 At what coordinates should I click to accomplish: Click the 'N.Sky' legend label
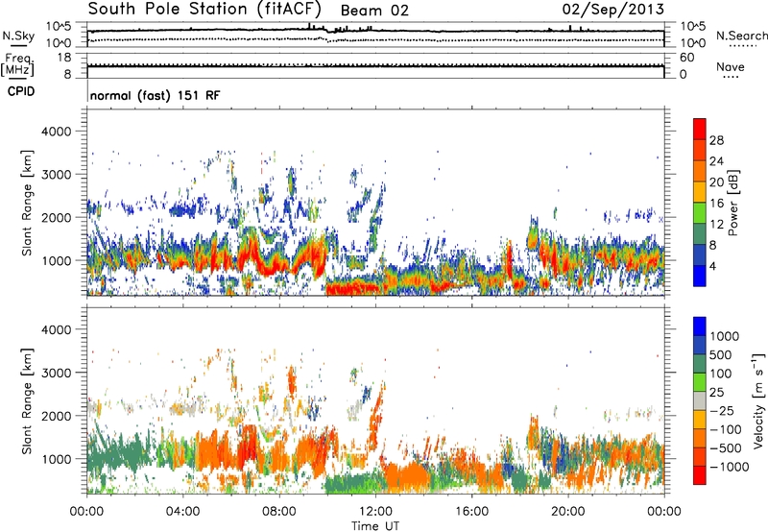tap(18, 36)
